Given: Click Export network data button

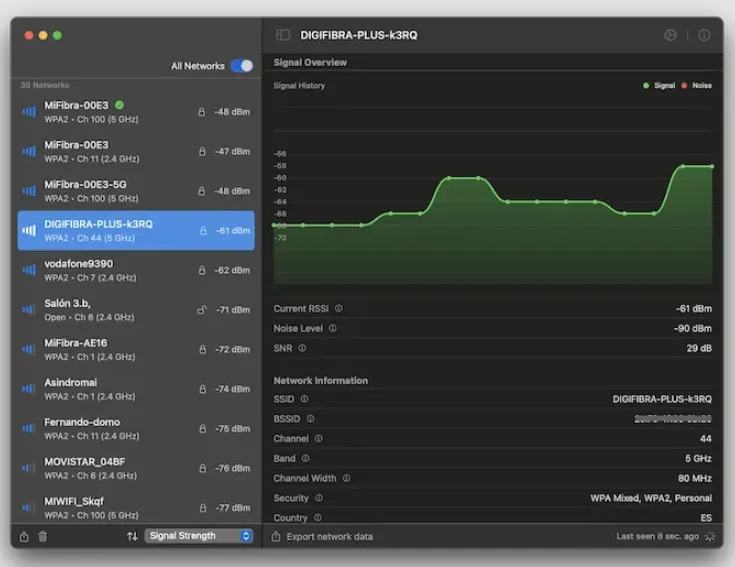Looking at the screenshot, I should tap(330, 537).
